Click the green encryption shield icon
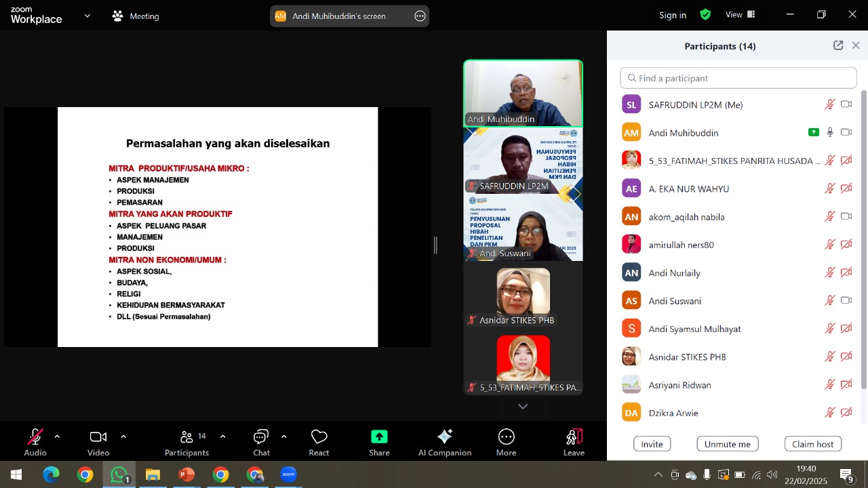Screen dimensions: 868x488 point(705,14)
